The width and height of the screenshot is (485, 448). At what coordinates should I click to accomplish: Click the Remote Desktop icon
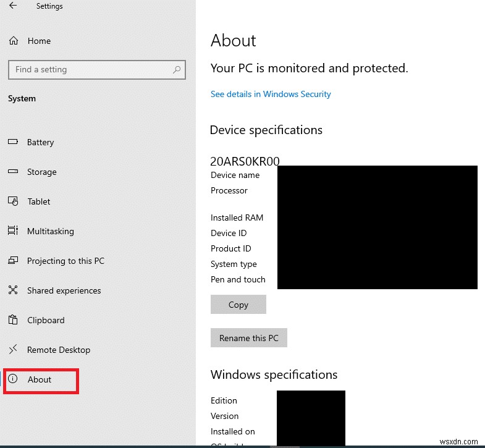tap(13, 349)
